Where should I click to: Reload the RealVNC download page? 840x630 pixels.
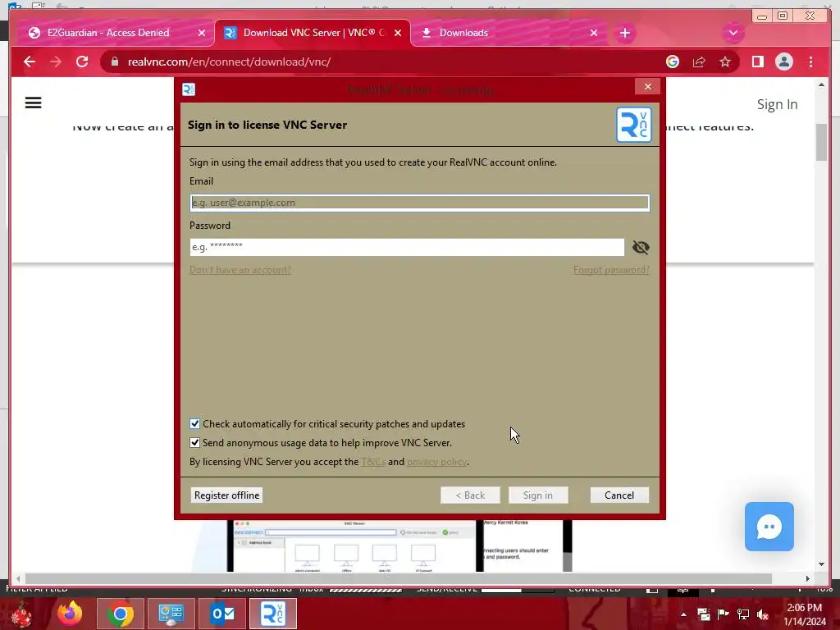pyautogui.click(x=82, y=62)
